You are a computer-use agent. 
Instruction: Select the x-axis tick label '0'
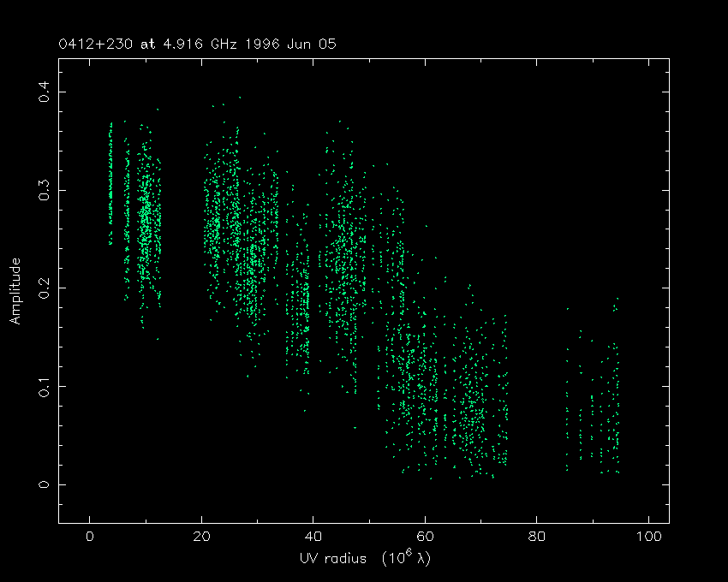(90, 537)
